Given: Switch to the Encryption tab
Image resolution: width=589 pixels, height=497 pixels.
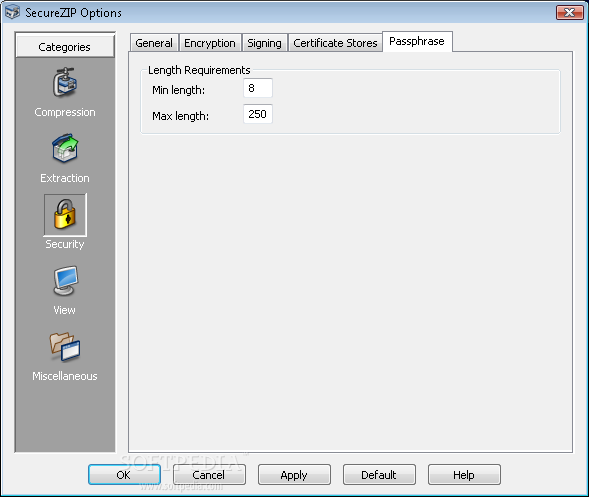Looking at the screenshot, I should [210, 43].
